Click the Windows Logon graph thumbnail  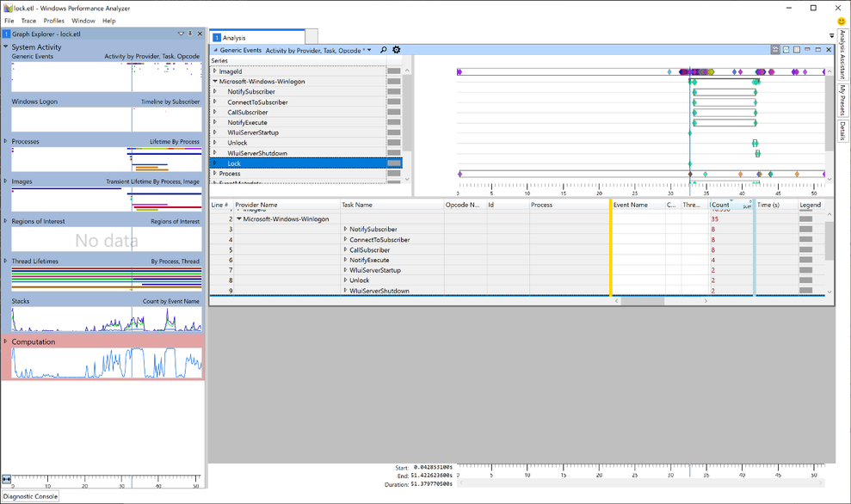point(107,119)
